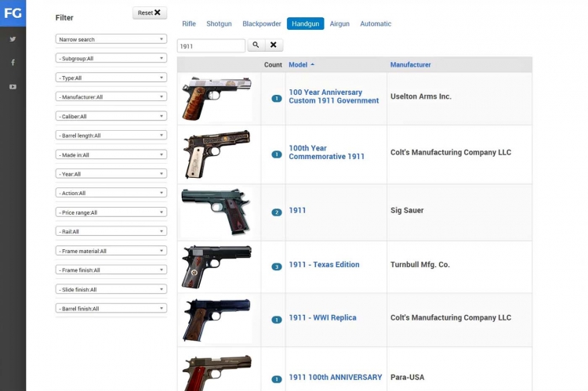Viewport: 588px width, 391px height.
Task: Click the Model column sort arrow
Action: tap(312, 65)
